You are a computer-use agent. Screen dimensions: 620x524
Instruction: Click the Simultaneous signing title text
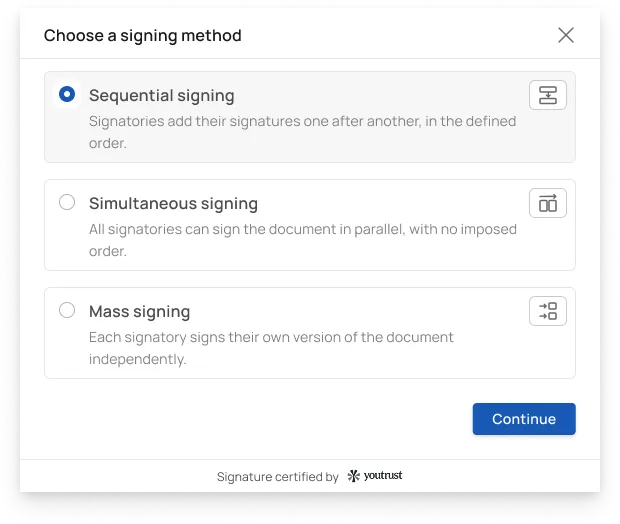pos(173,204)
